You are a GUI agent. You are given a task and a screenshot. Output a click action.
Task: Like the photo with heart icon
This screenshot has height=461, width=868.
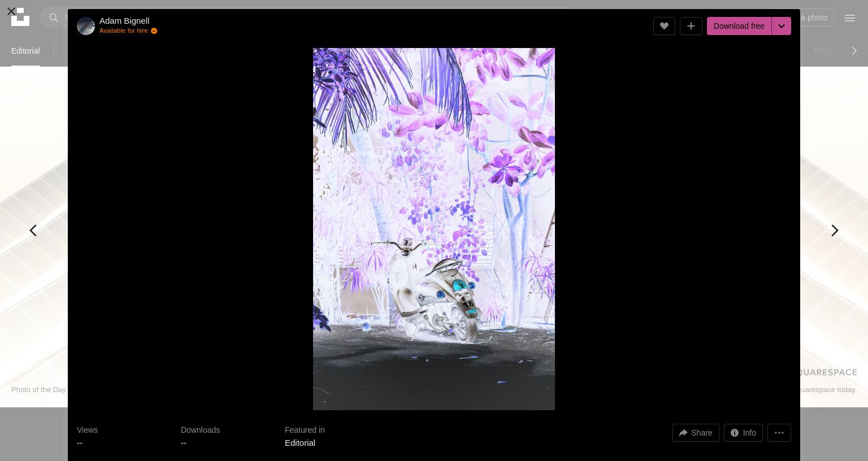664,26
